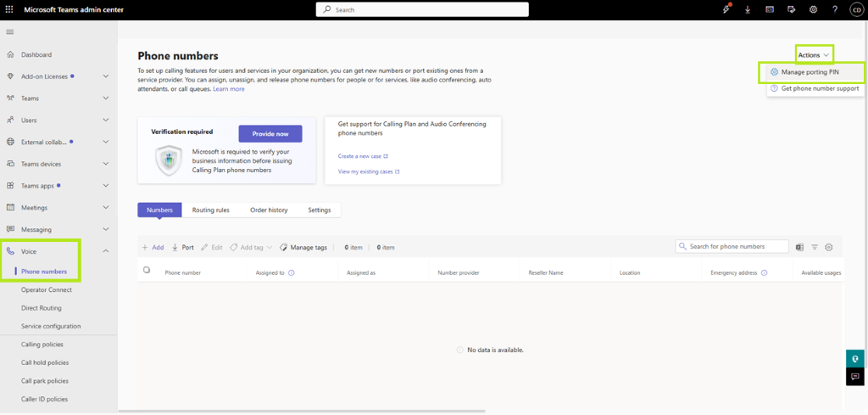Viewport: 868px width, 415px height.
Task: Expand the Users section chevron
Action: click(x=106, y=121)
